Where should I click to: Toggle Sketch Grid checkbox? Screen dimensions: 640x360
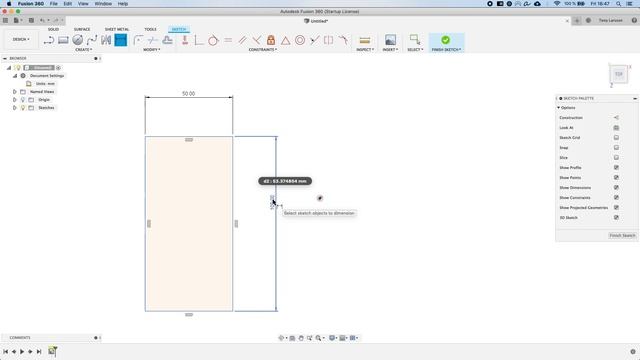616,138
